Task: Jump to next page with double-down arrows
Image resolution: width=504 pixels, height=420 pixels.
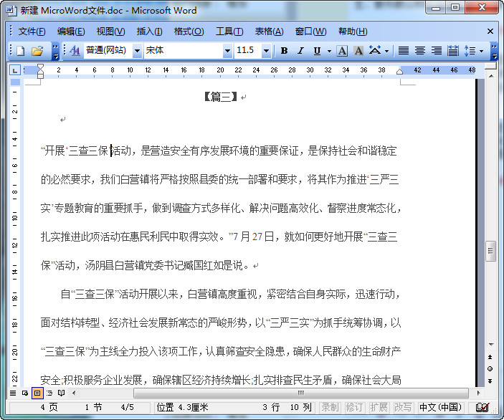Action: [x=490, y=381]
